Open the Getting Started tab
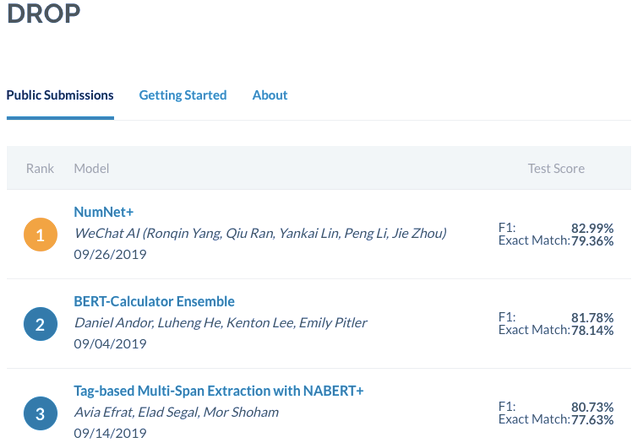 click(183, 95)
